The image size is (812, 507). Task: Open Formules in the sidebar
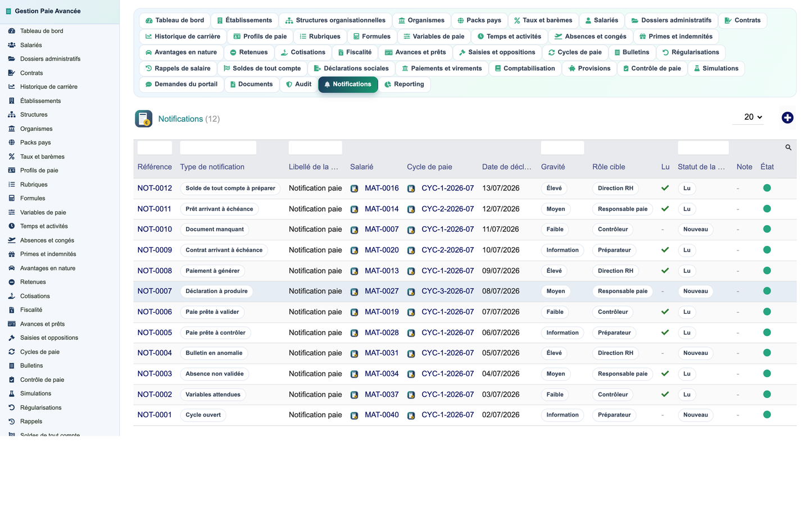(x=33, y=198)
